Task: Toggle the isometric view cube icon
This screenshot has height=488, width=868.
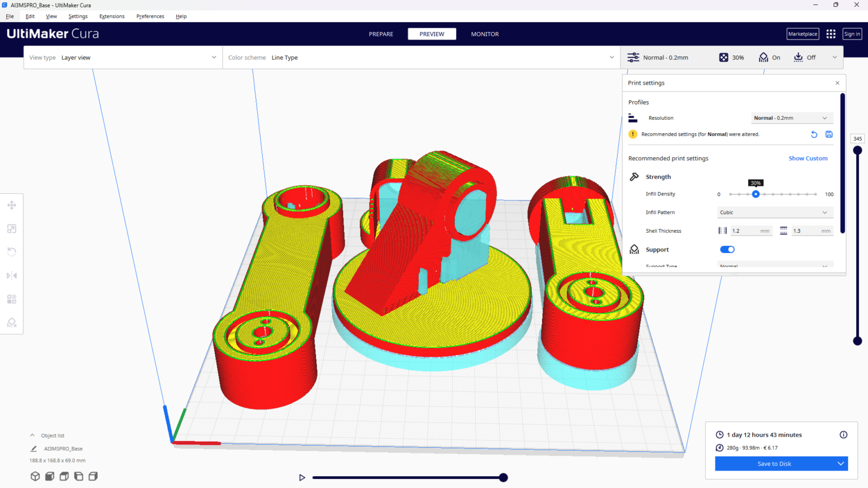Action: coord(36,476)
